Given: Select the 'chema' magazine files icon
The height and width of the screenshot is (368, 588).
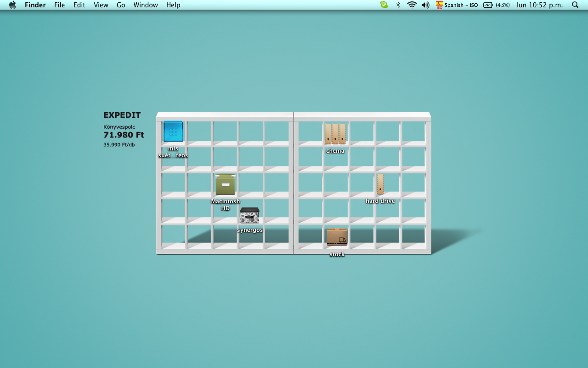Looking at the screenshot, I should pos(335,134).
